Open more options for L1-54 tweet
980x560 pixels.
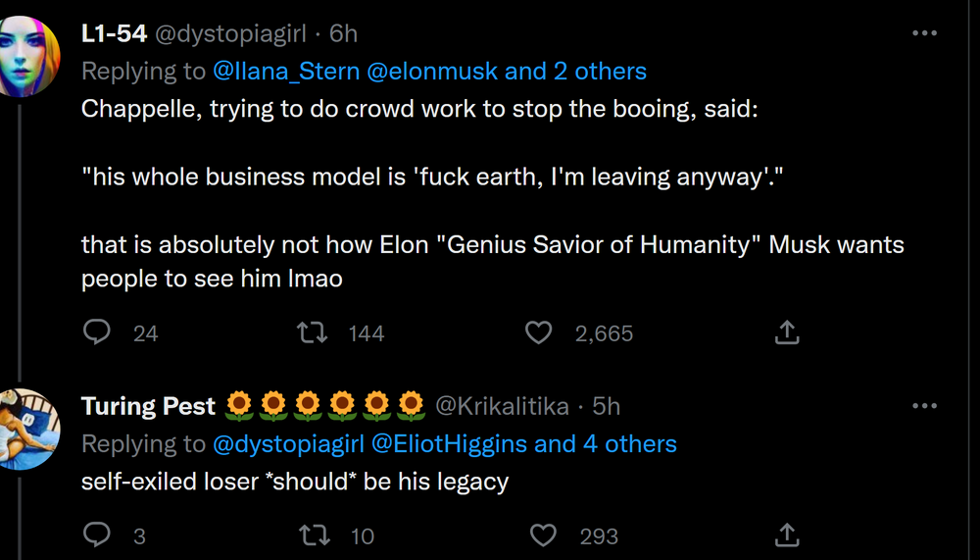[x=924, y=33]
